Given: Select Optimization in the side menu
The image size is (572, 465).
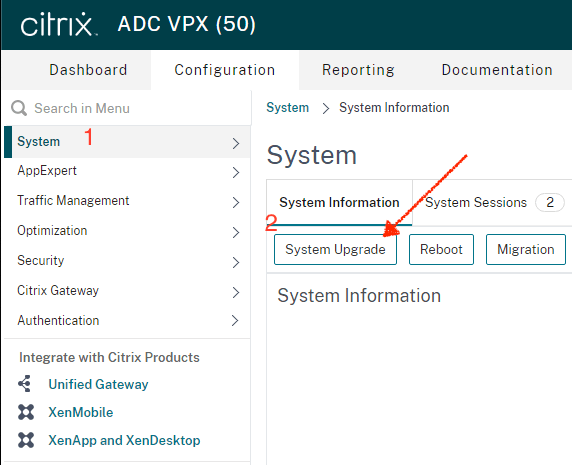Looking at the screenshot, I should click(x=127, y=231).
